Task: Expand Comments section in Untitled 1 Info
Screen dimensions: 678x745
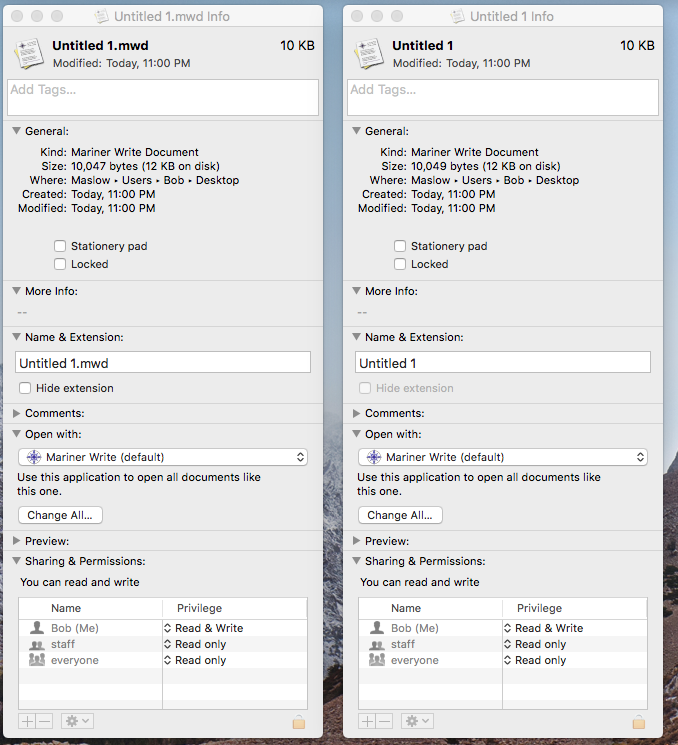Action: point(356,413)
